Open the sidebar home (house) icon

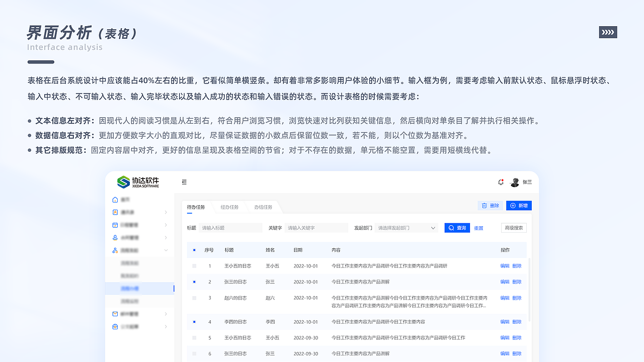coord(115,200)
